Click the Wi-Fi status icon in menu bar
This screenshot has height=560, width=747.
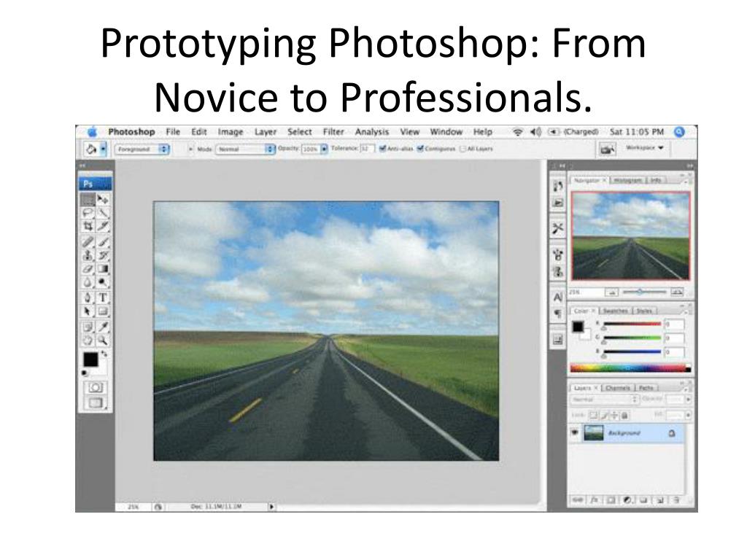[518, 132]
